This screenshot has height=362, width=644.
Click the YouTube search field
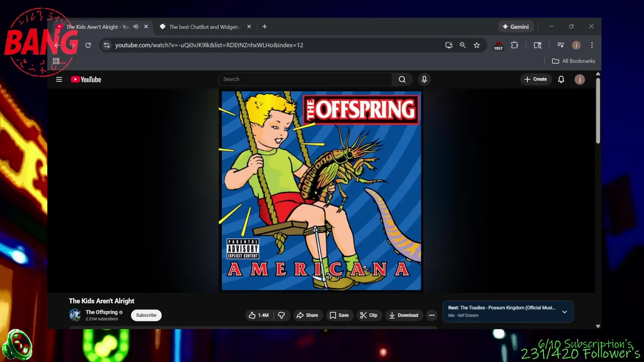[x=305, y=79]
